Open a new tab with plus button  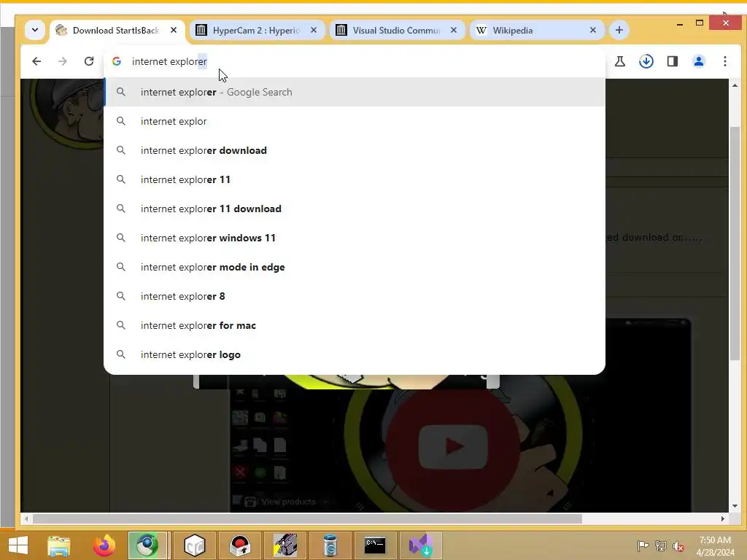click(x=619, y=31)
